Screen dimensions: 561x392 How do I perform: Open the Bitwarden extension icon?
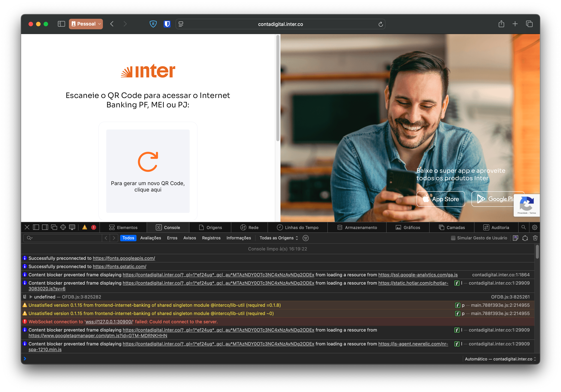[x=167, y=24]
